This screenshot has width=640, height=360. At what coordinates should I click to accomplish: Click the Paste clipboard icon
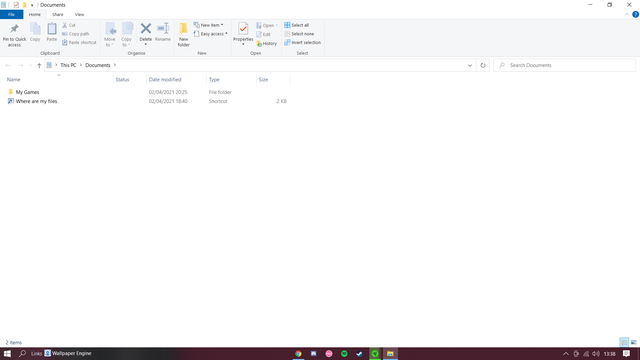tap(51, 32)
